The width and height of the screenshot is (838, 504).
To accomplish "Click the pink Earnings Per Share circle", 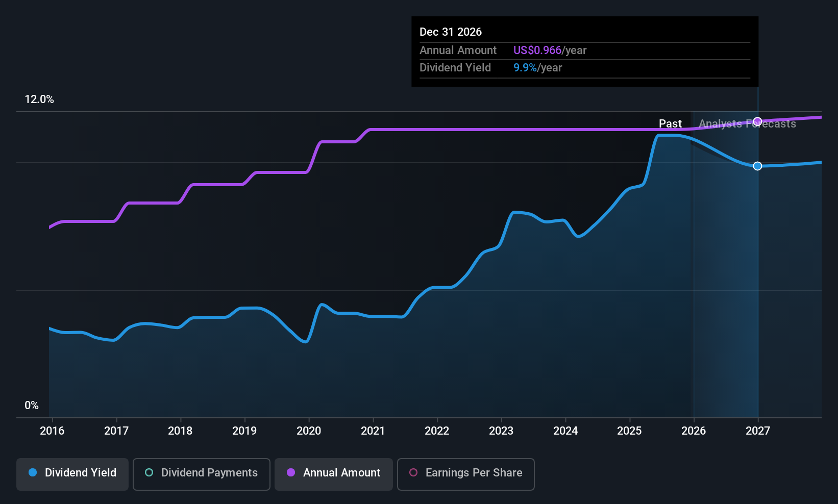I will [x=413, y=472].
